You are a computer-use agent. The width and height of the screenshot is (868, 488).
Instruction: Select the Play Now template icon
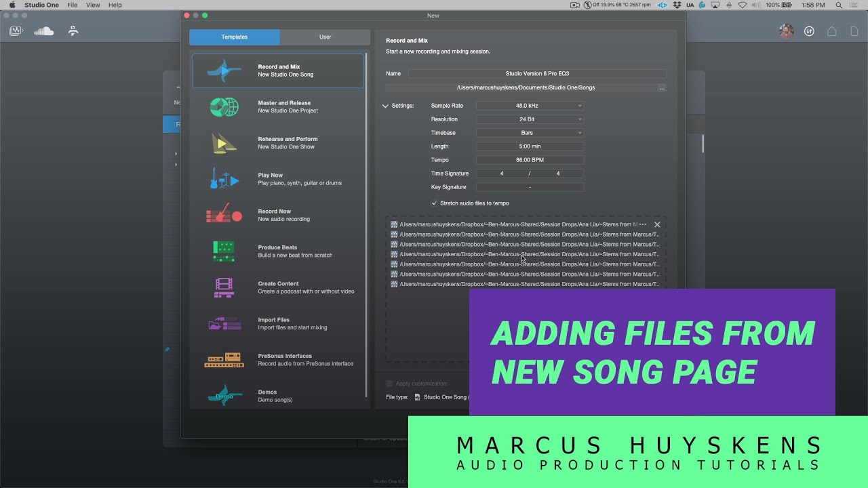[224, 179]
